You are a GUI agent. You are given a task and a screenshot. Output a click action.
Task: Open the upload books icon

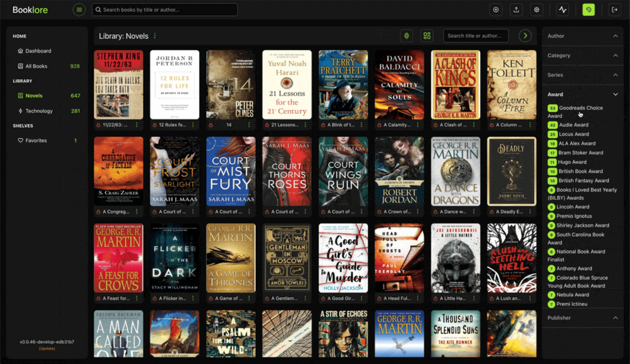516,10
